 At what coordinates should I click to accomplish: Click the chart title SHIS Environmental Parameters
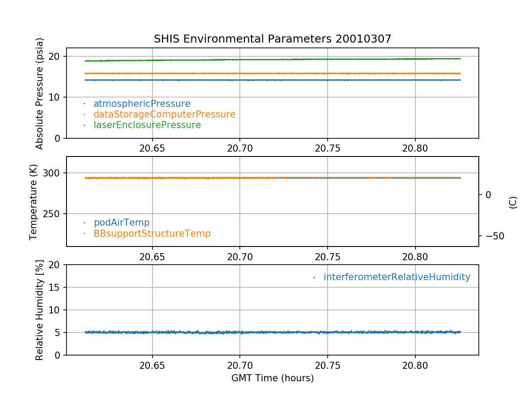click(272, 39)
